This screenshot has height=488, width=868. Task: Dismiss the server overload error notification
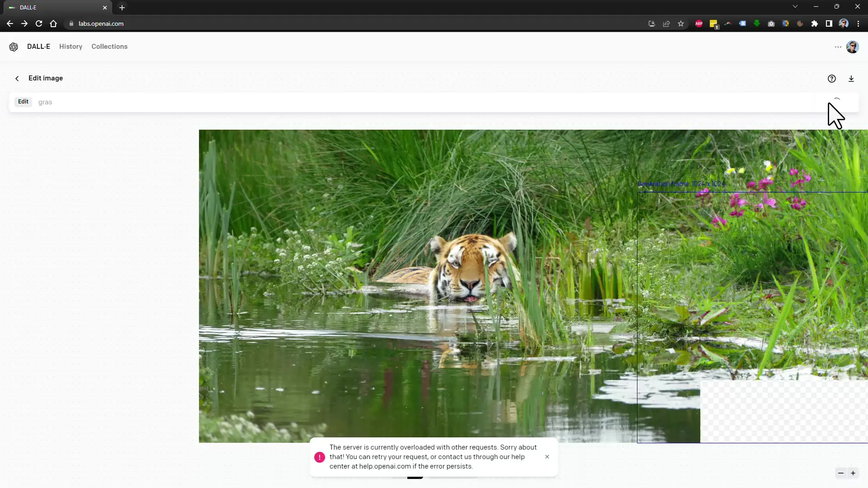547,456
